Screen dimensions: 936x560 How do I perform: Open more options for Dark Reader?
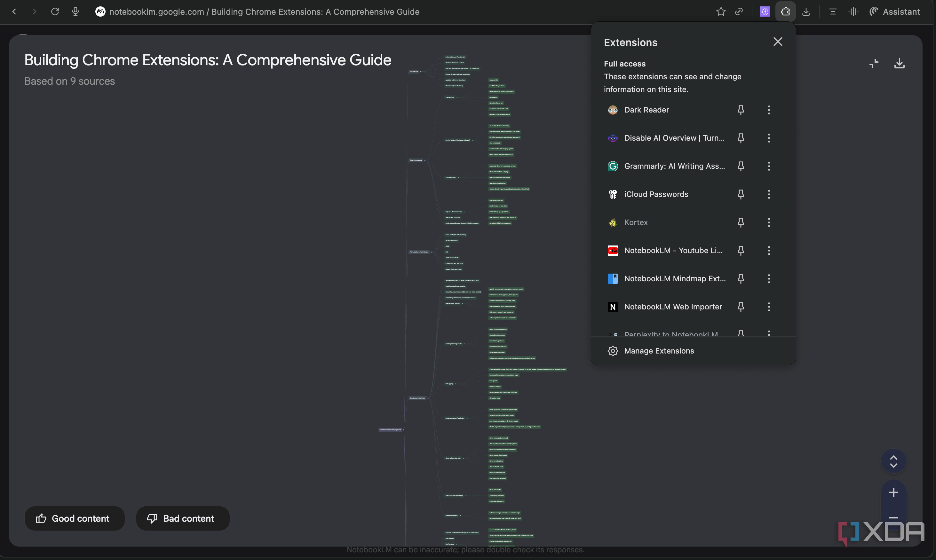[x=769, y=110]
